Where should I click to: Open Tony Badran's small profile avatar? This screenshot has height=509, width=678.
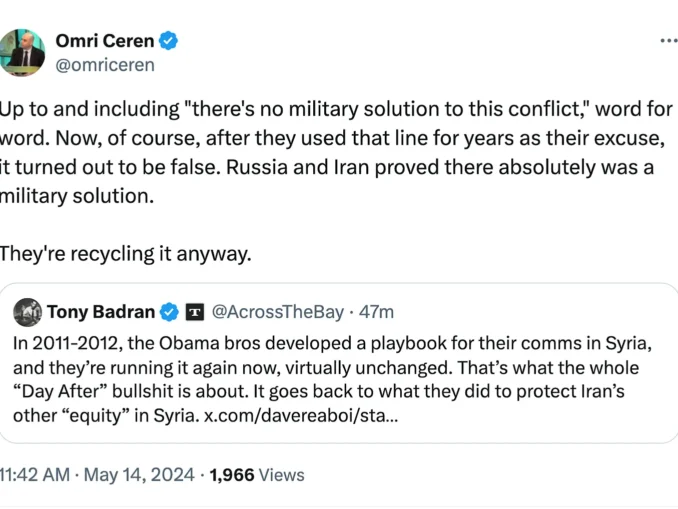[27, 312]
